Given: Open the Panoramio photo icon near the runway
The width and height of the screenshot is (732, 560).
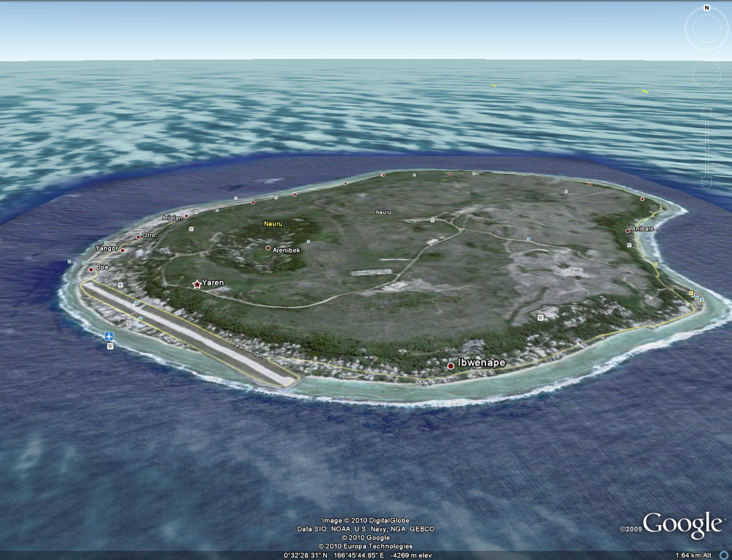Looking at the screenshot, I should coord(137,303).
